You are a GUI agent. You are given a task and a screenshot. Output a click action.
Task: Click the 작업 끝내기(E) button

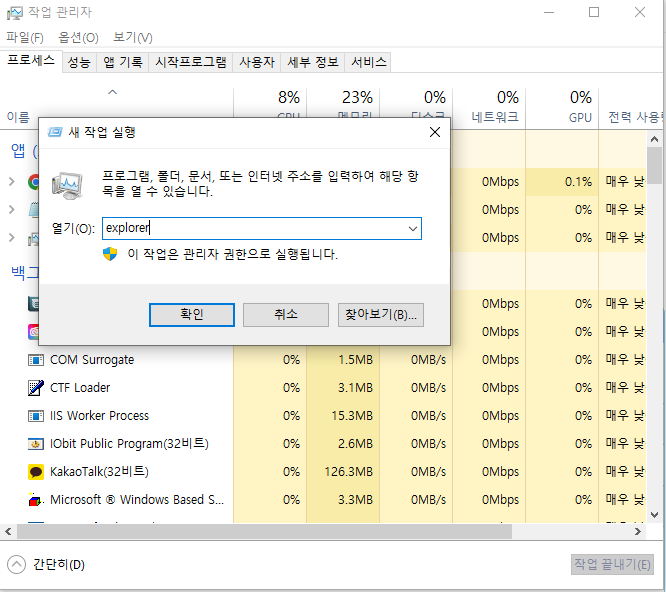pos(612,564)
